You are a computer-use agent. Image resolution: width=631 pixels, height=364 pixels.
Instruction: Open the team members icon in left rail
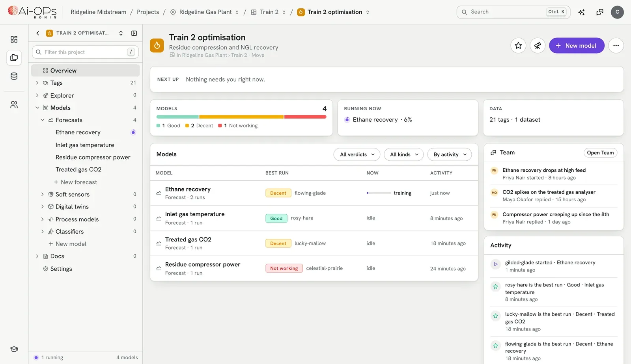(14, 105)
